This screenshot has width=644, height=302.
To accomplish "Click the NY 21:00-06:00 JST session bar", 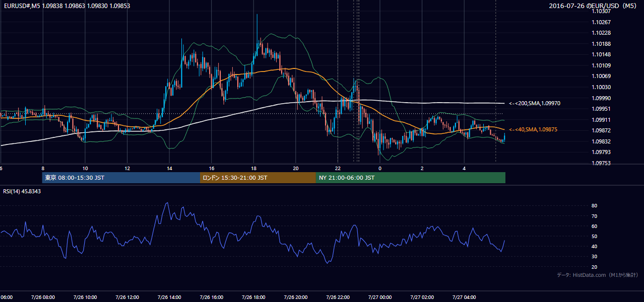I will pyautogui.click(x=411, y=178).
